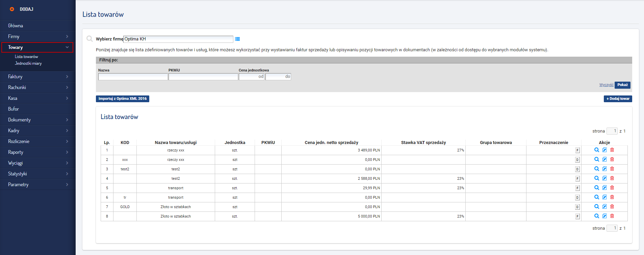Open Jednostki miary submenu item

(x=28, y=63)
